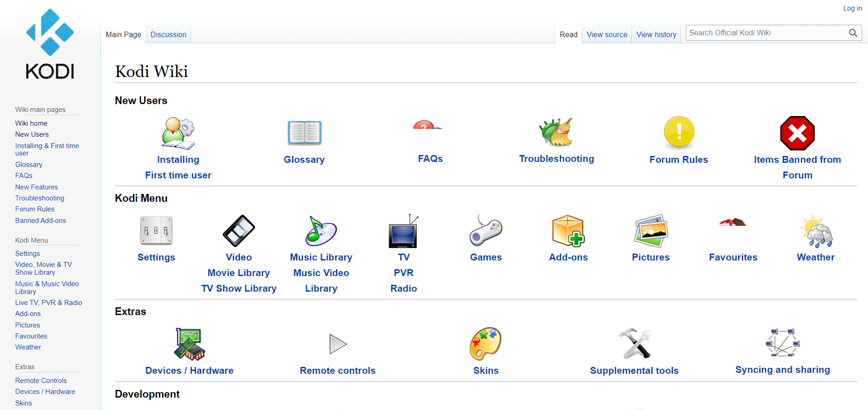Click the Skins paint palette icon
Screen dimensions: 868x410
pos(486,344)
